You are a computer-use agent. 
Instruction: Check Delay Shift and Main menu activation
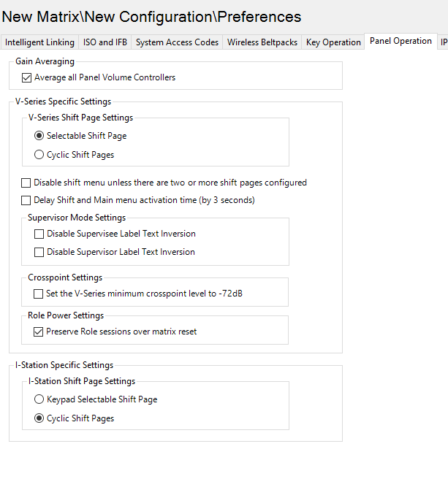pyautogui.click(x=26, y=200)
